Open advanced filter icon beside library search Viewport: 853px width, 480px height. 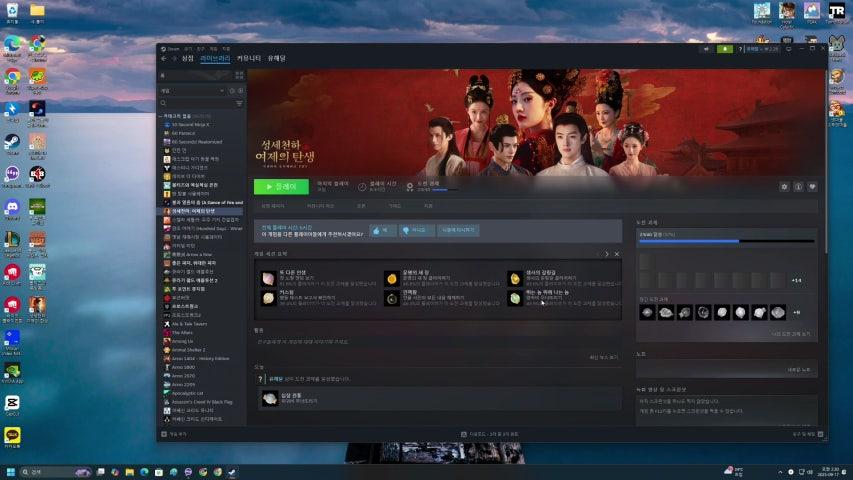point(239,103)
